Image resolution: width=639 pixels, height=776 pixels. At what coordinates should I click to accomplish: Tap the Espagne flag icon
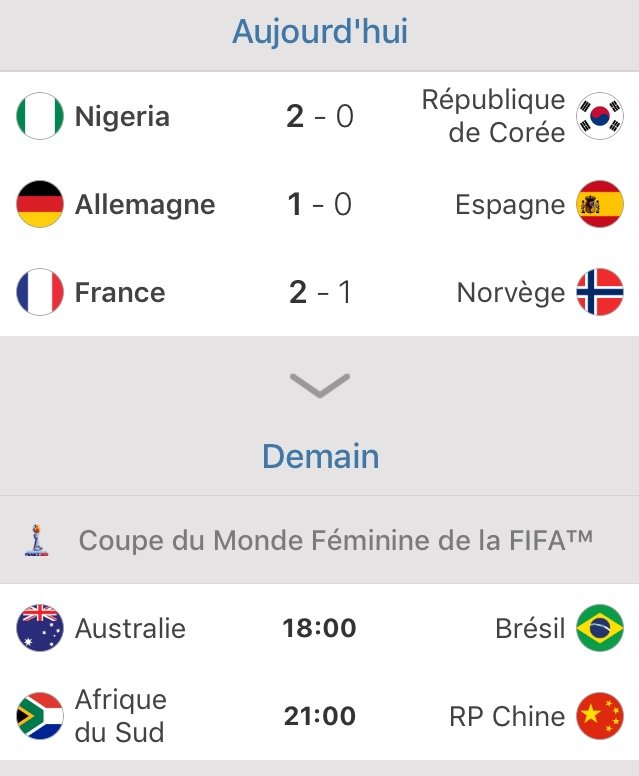coord(600,205)
